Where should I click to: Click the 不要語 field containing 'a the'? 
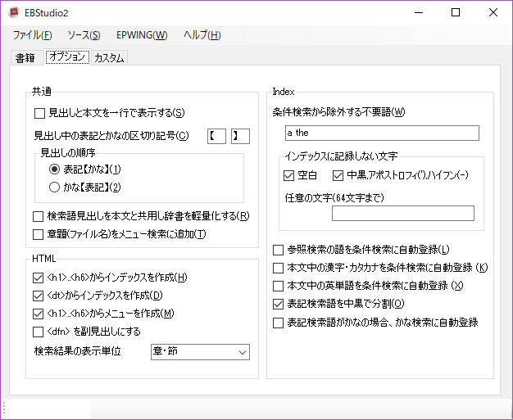[382, 133]
